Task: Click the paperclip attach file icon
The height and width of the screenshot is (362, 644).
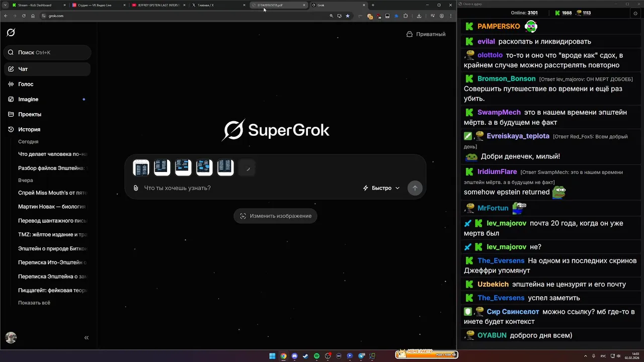Action: point(136,188)
